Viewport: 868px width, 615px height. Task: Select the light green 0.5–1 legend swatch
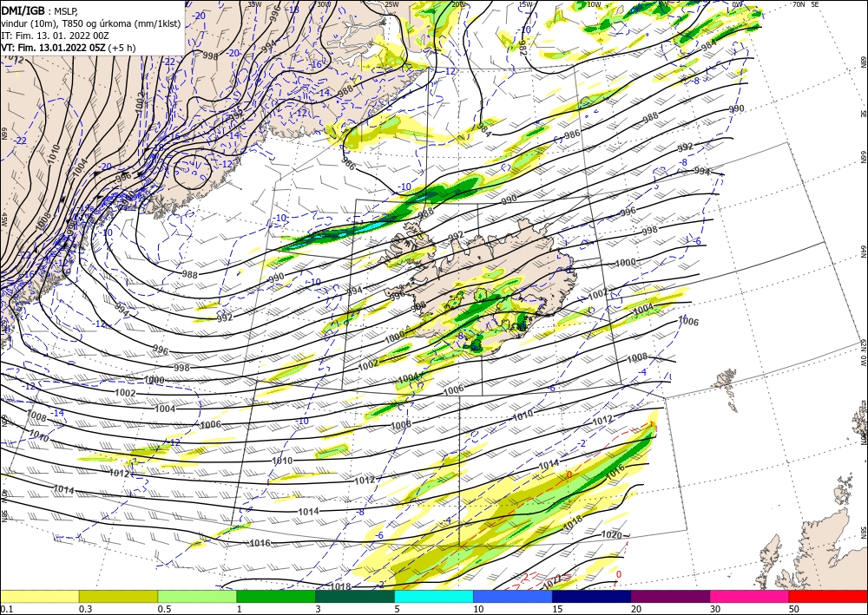pyautogui.click(x=197, y=596)
